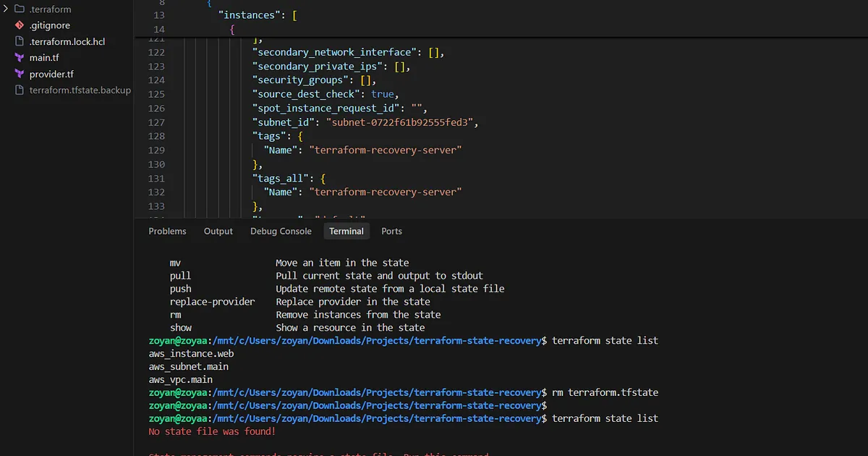868x456 pixels.
Task: Open the .terraform.lock.hcl file
Action: click(67, 41)
